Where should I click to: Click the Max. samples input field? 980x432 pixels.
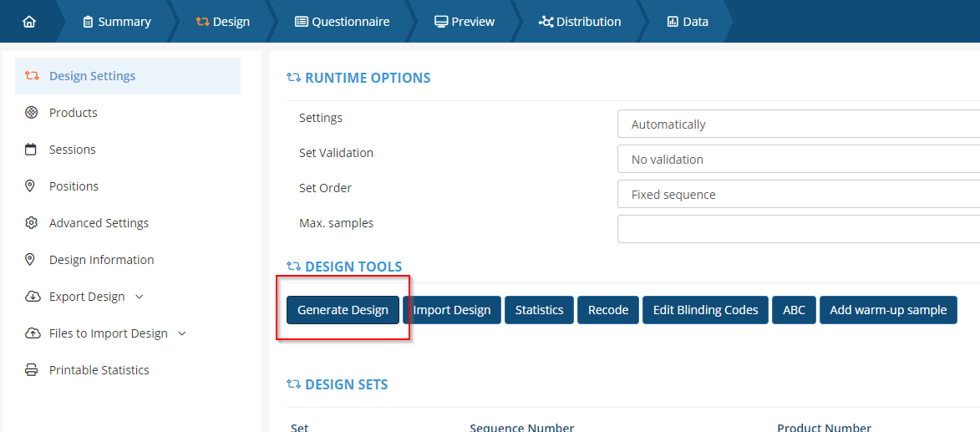pos(798,229)
